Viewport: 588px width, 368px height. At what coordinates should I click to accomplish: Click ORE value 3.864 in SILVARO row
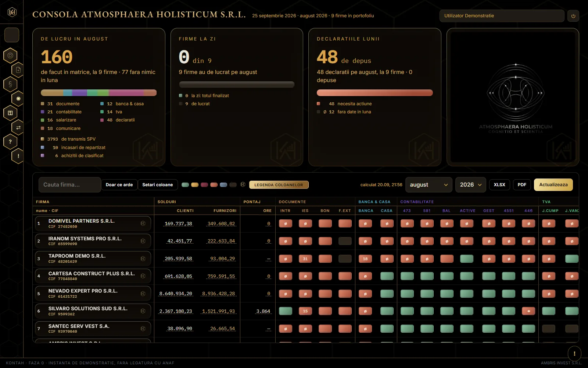coord(263,311)
